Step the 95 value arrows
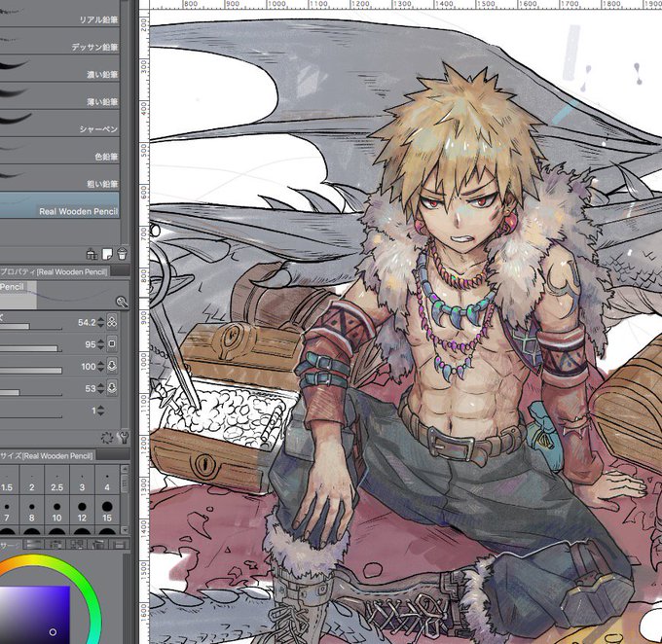The width and height of the screenshot is (662, 644). [x=100, y=344]
